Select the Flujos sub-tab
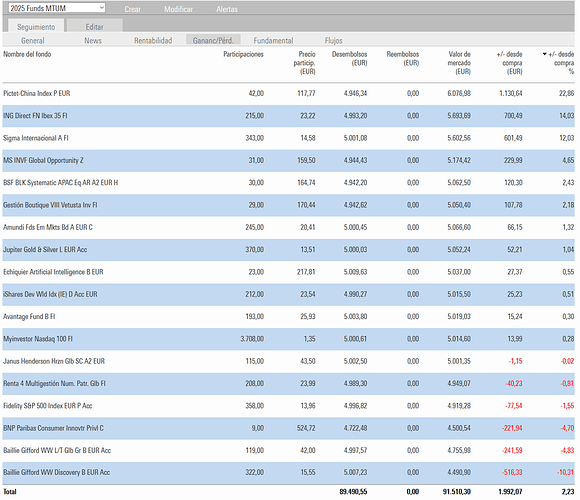The height and width of the screenshot is (500, 580). (x=333, y=41)
